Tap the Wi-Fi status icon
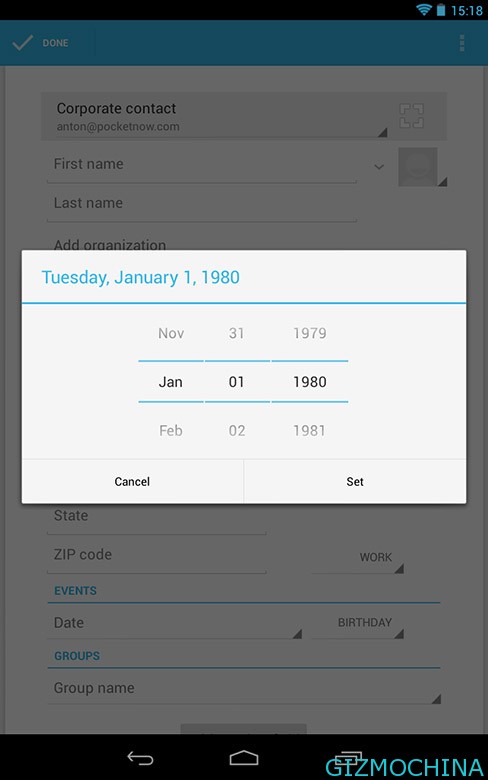The width and height of the screenshot is (488, 780). coord(423,9)
